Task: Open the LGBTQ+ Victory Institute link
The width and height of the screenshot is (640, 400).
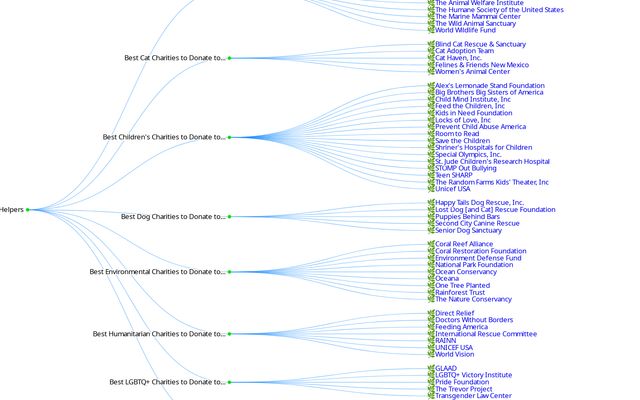Action: (473, 375)
